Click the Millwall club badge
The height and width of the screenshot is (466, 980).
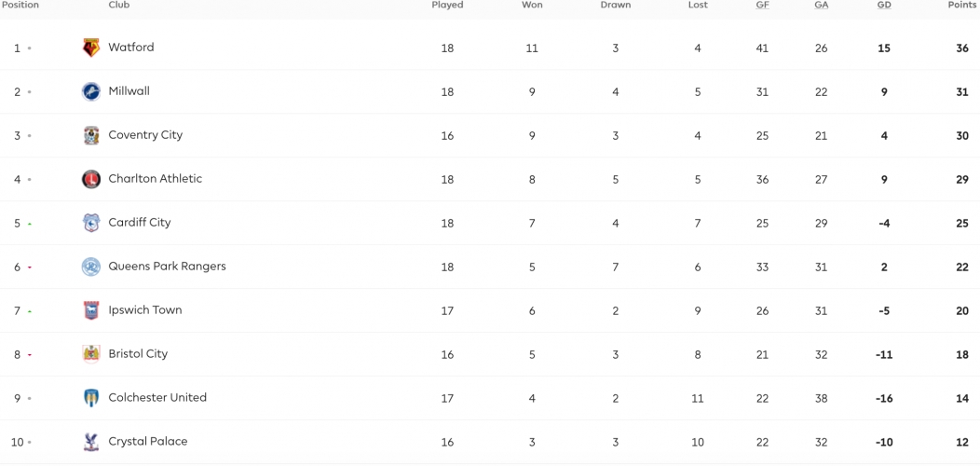pos(91,91)
